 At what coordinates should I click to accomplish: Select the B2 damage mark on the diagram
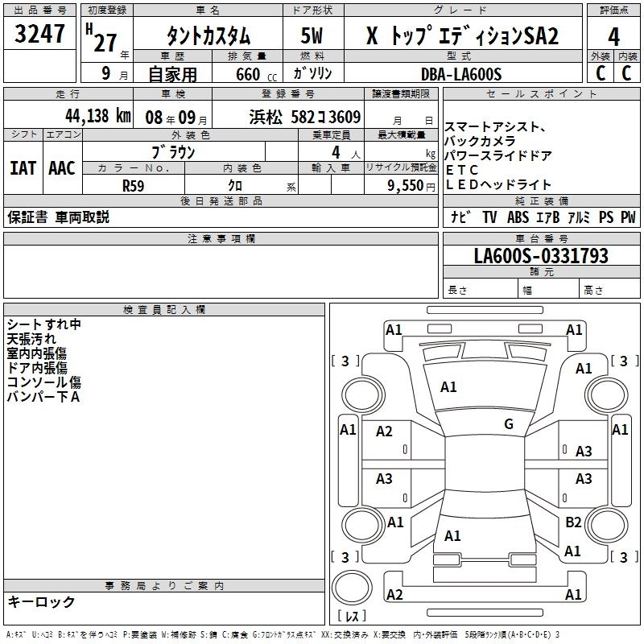click(x=573, y=522)
